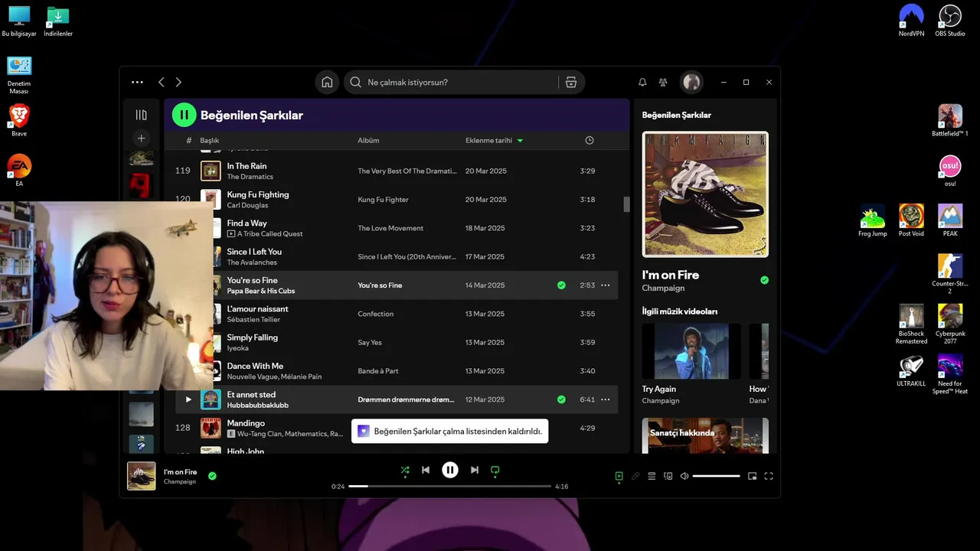Toggle shuffle in the player bar

click(x=405, y=471)
